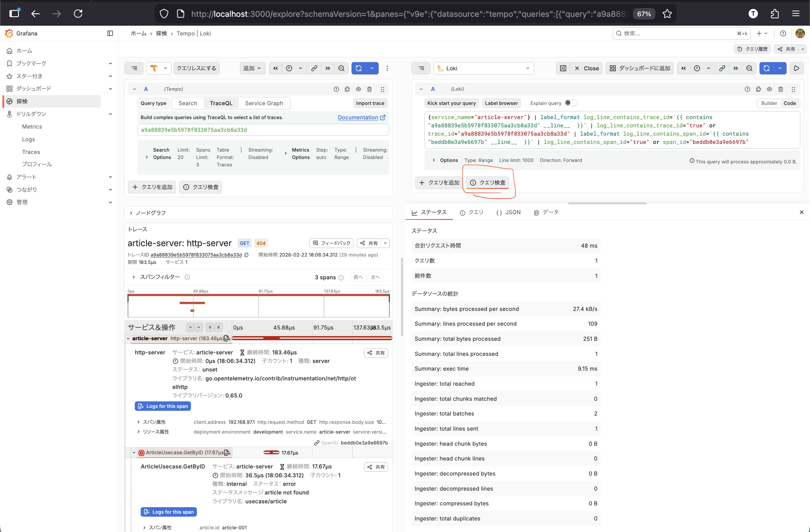
Task: Delete Tempo query A with trash icon
Action: tap(369, 89)
